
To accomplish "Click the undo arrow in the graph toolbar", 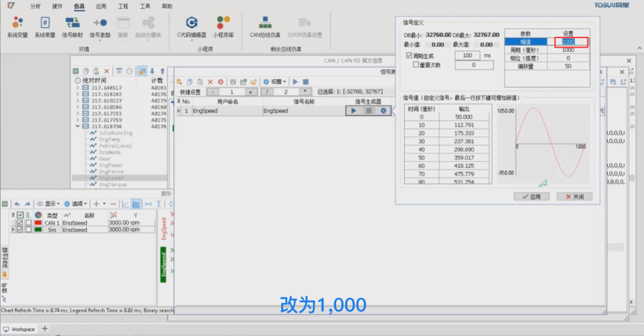I will [17, 204].
